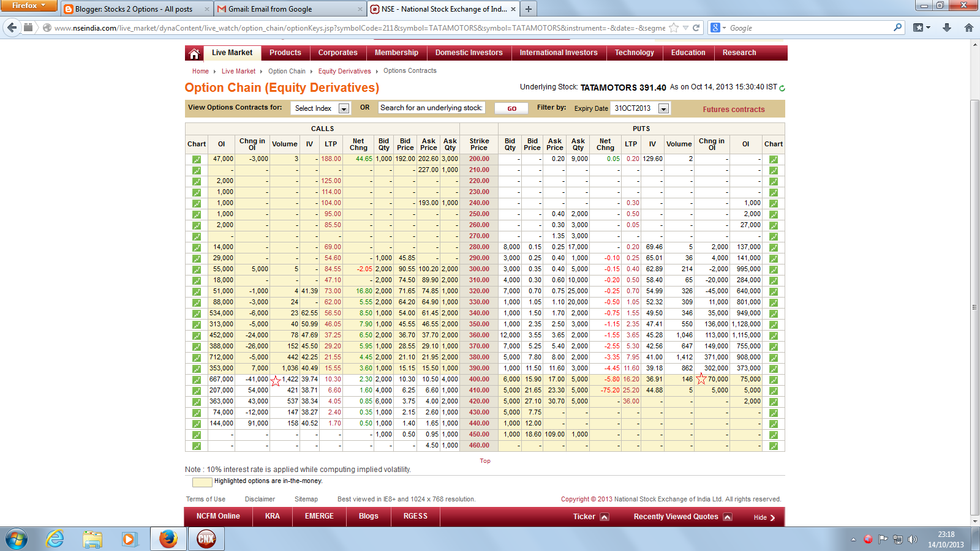Image resolution: width=980 pixels, height=551 pixels.
Task: Open calls chart icon for strike 300.00
Action: pos(197,269)
